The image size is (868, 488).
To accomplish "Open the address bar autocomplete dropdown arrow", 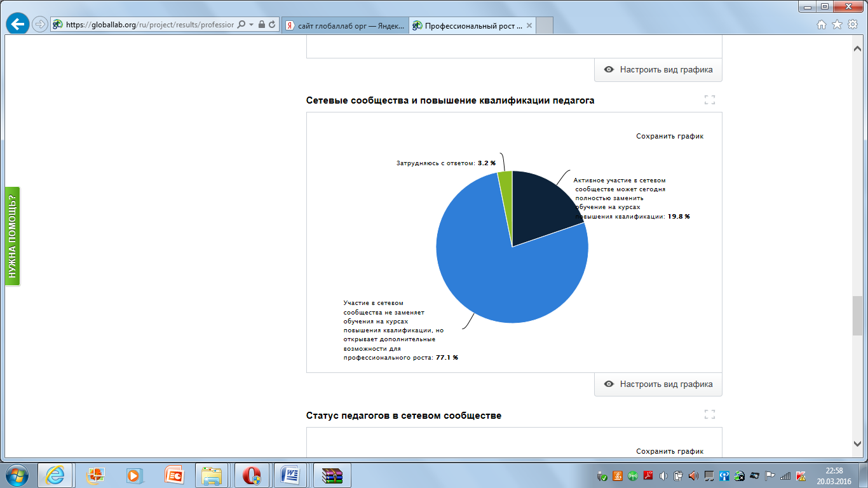I will click(252, 25).
